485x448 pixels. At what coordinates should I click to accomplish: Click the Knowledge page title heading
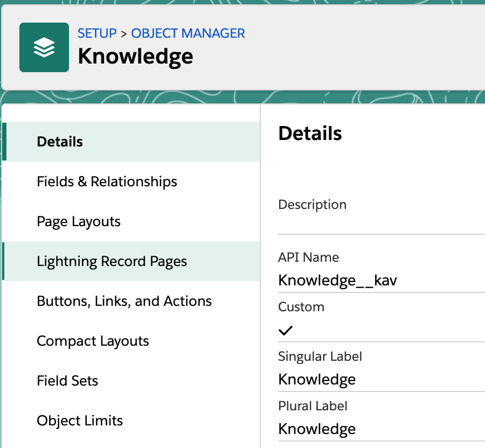[135, 57]
